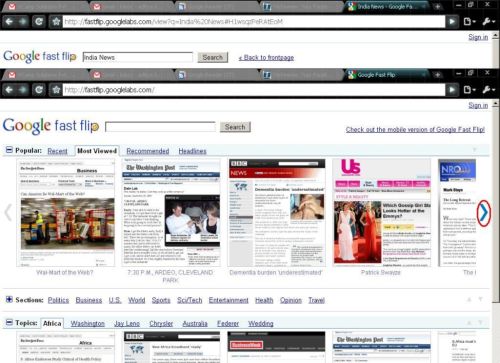Open the Opinion section
The image size is (500, 363).
(291, 300)
